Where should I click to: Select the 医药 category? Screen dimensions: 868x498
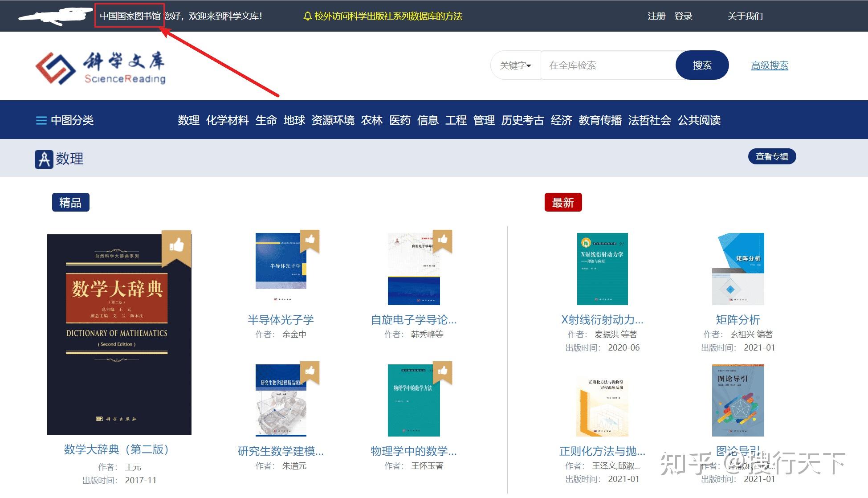point(400,120)
